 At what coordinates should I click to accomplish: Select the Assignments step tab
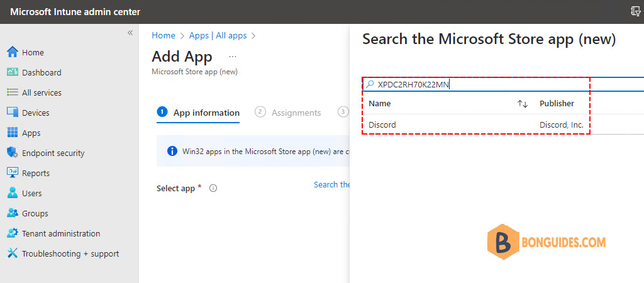[x=288, y=112]
